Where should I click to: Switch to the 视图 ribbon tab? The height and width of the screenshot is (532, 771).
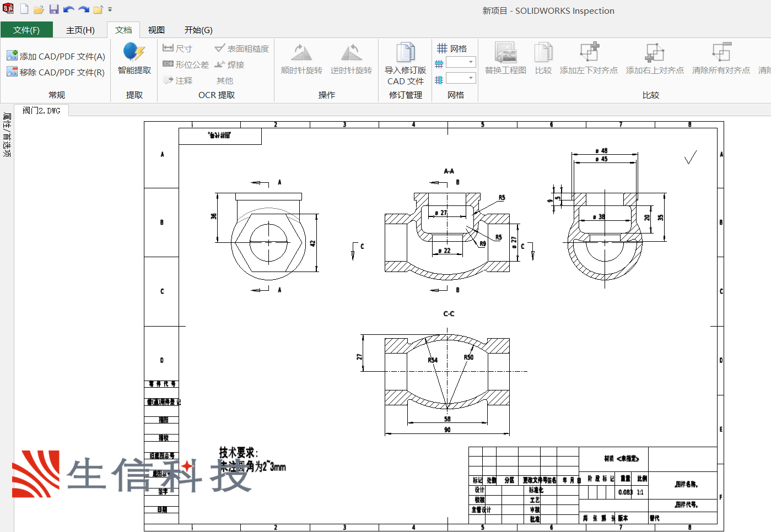point(157,30)
